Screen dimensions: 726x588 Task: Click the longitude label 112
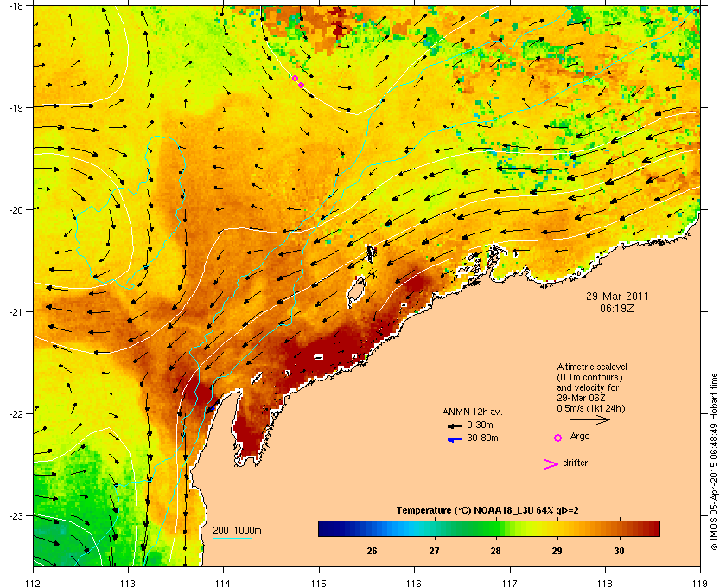[x=33, y=583]
